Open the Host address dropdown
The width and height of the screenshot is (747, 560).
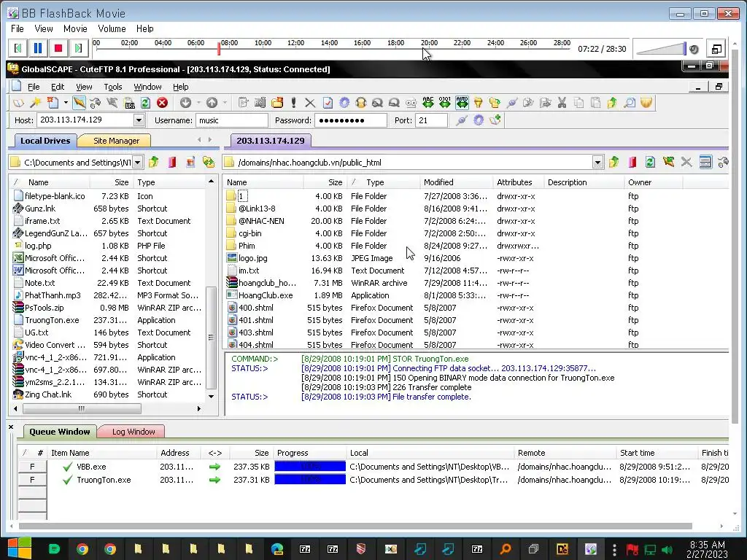pos(139,120)
